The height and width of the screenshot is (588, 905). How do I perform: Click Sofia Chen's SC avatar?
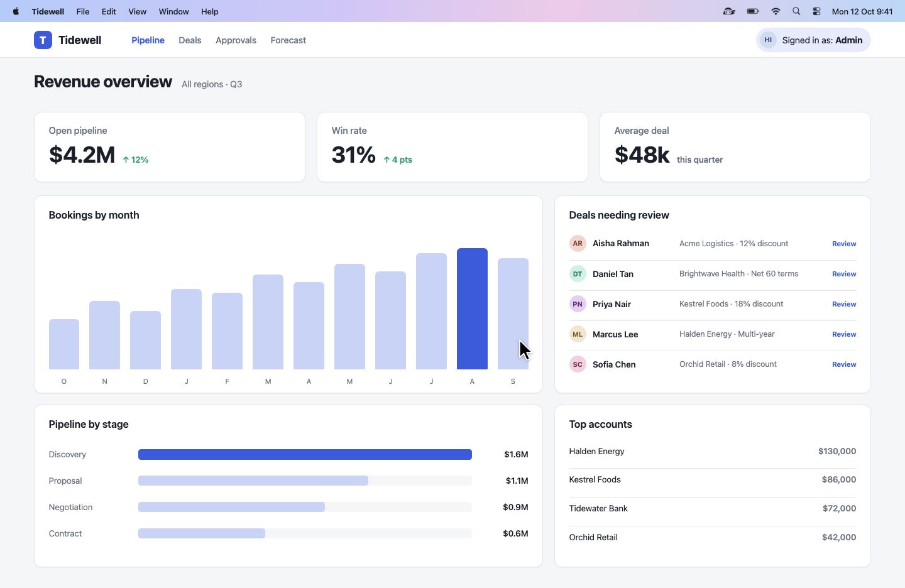click(578, 364)
